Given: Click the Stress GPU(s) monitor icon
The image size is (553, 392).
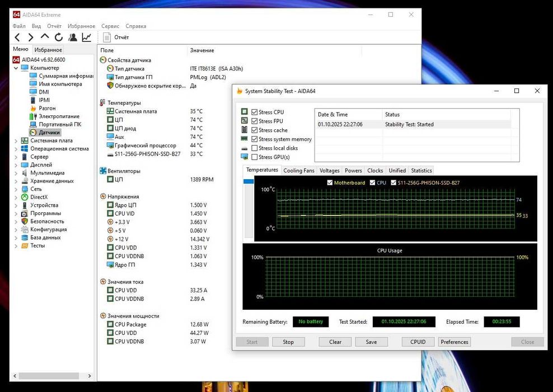Looking at the screenshot, I should pos(245,157).
